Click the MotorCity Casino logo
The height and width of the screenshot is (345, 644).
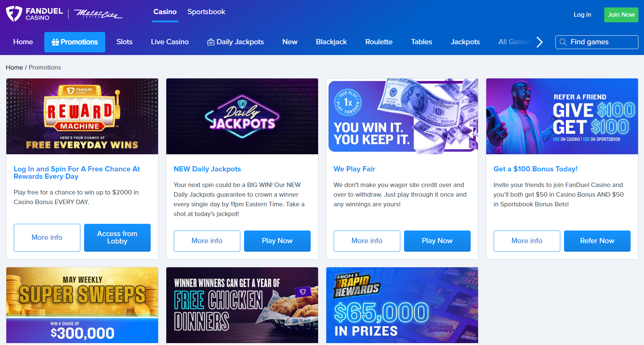point(98,14)
